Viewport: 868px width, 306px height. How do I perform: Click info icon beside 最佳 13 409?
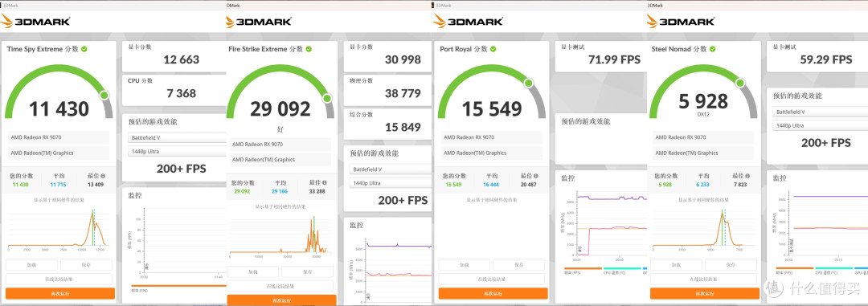pyautogui.click(x=103, y=175)
